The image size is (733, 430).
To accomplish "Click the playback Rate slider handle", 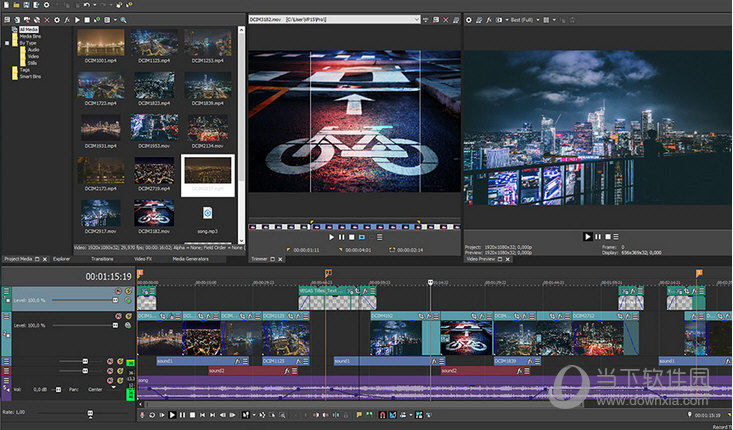I will [90, 414].
